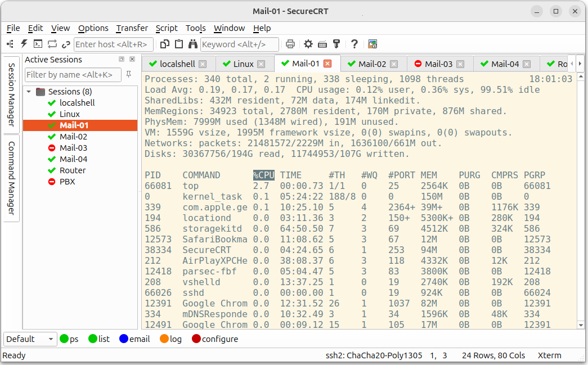This screenshot has height=365, width=588.
Task: Open the Window menu
Action: pos(229,28)
